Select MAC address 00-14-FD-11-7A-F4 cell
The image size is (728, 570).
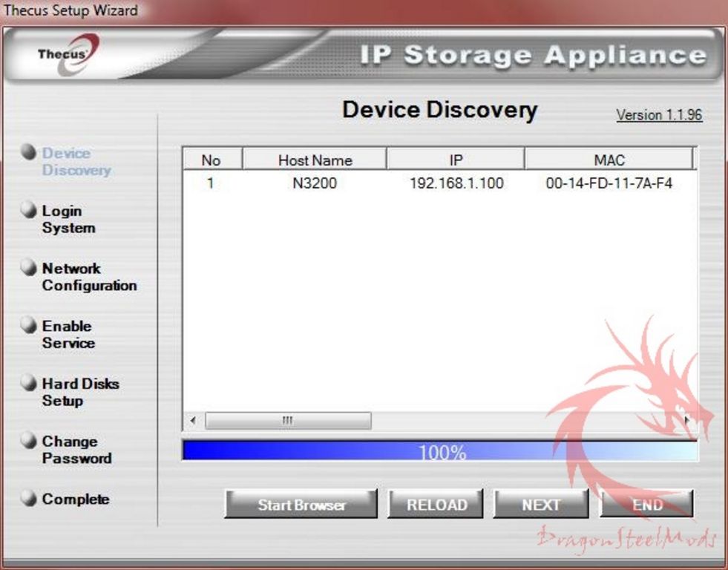(x=609, y=183)
